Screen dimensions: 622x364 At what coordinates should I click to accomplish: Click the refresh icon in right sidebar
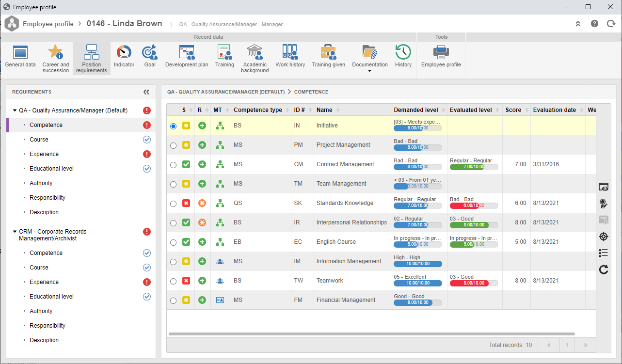[604, 269]
